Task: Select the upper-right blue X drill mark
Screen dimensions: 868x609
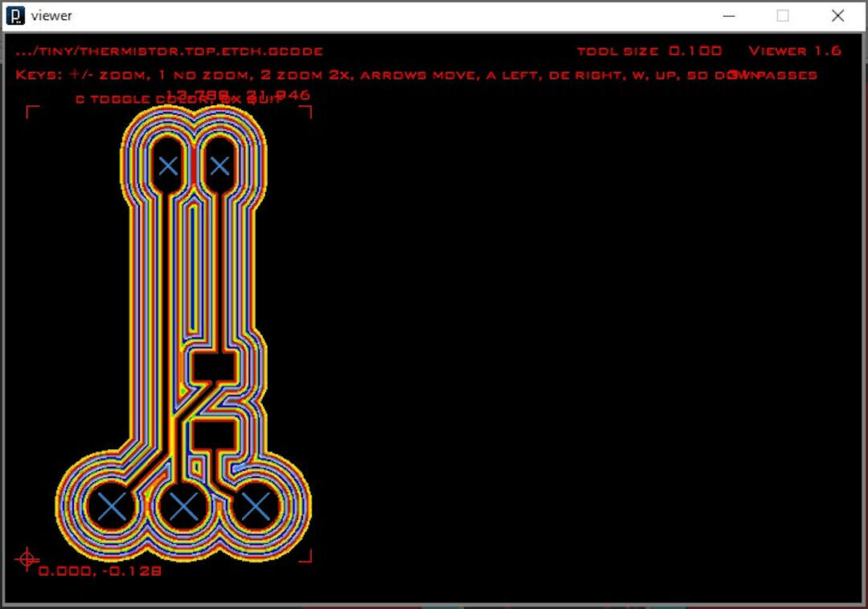Action: tap(219, 167)
